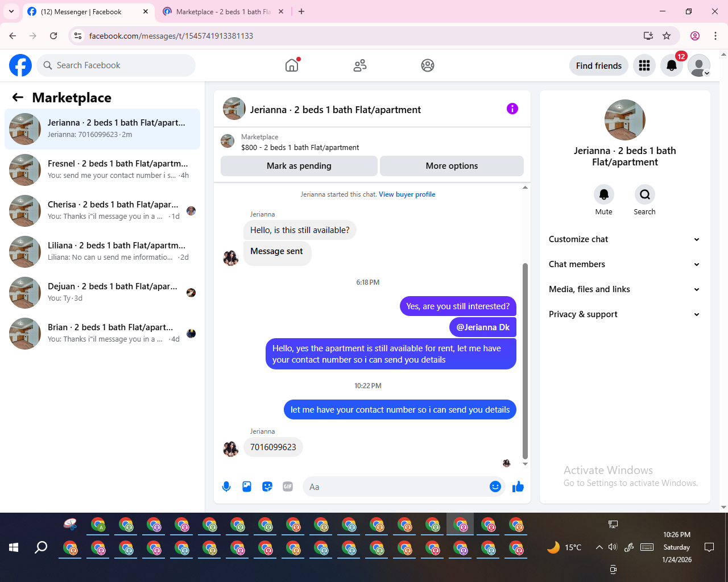Click the $800 listing title link
Image resolution: width=728 pixels, height=582 pixels.
click(300, 147)
